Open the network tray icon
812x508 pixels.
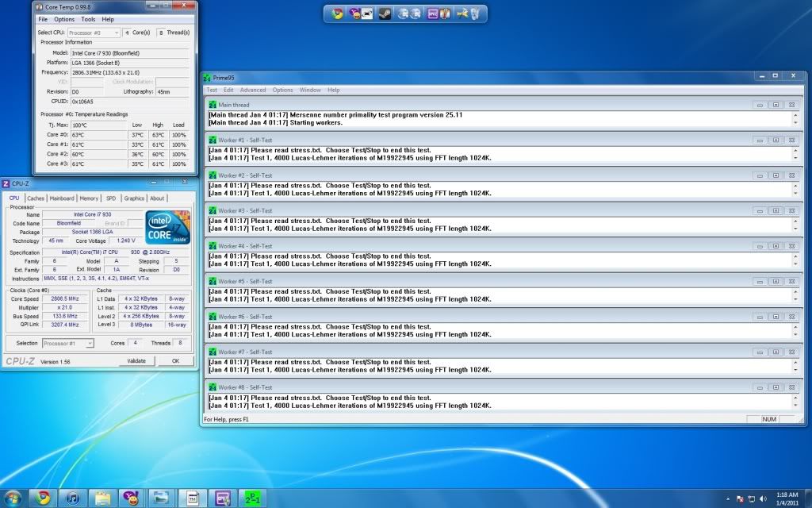[752, 499]
